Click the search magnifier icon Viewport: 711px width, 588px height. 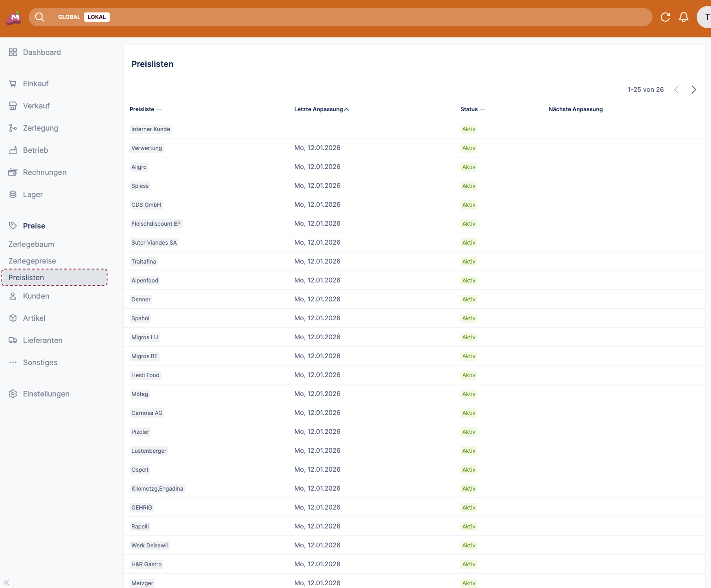click(x=40, y=17)
